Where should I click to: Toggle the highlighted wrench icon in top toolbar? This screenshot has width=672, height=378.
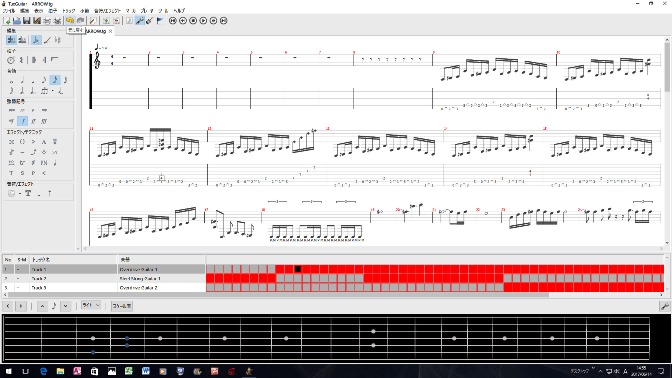[140, 21]
